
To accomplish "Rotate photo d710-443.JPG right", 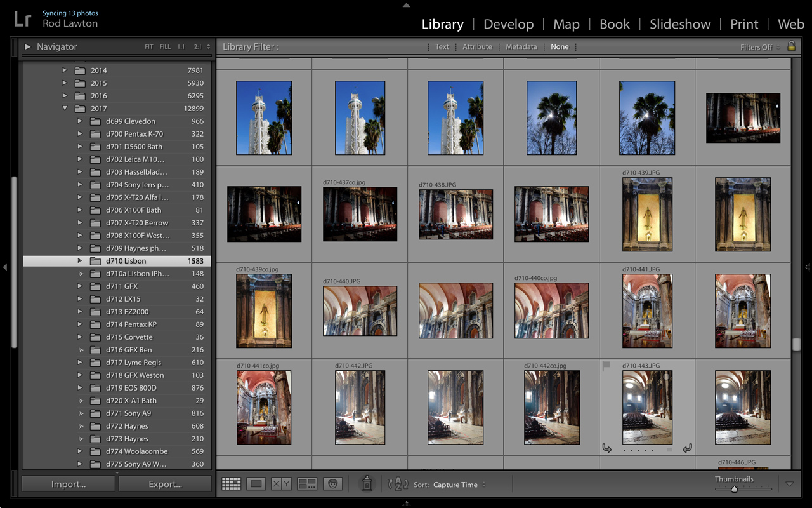I will (x=687, y=449).
